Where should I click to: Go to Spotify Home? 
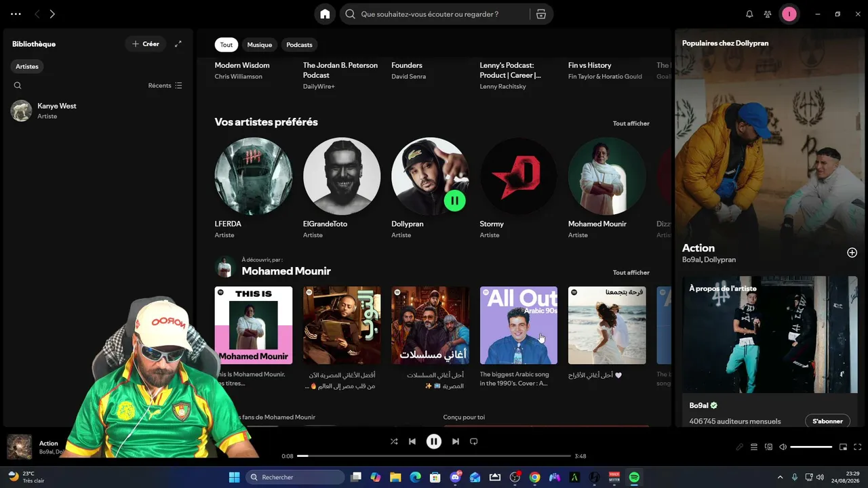[325, 14]
